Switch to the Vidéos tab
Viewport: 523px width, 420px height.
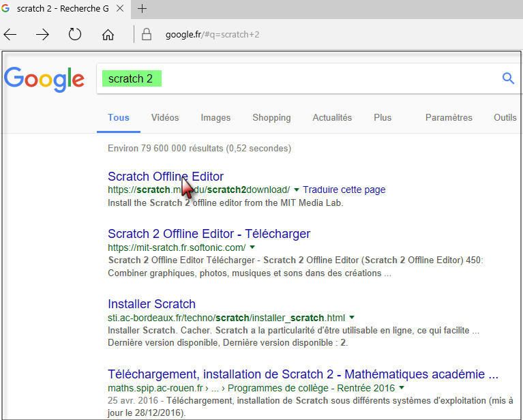[x=165, y=118]
